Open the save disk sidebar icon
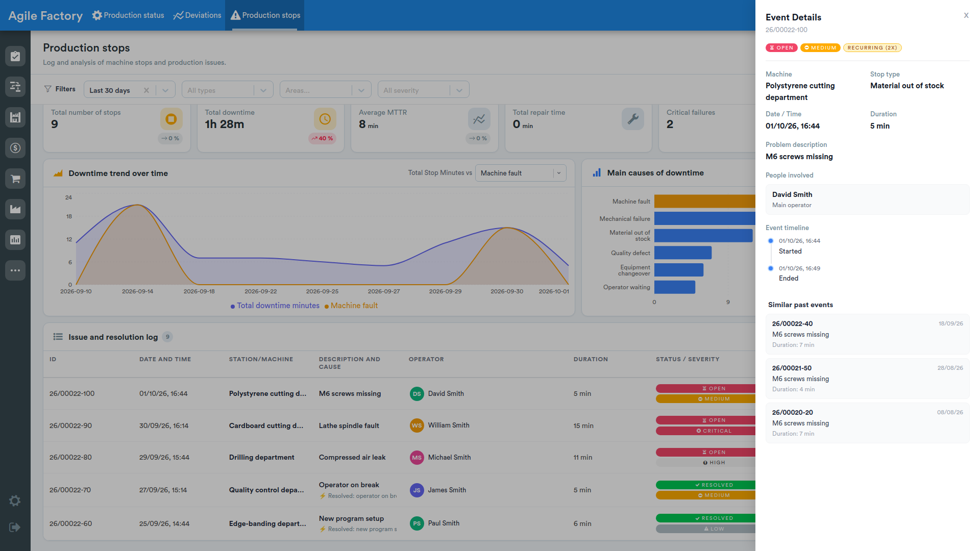Viewport: 980px width, 551px height. (15, 117)
